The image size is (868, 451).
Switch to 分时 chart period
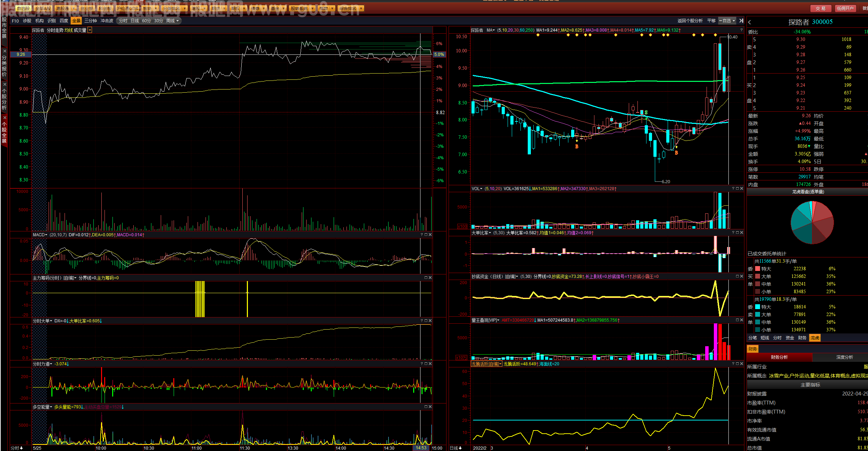123,21
